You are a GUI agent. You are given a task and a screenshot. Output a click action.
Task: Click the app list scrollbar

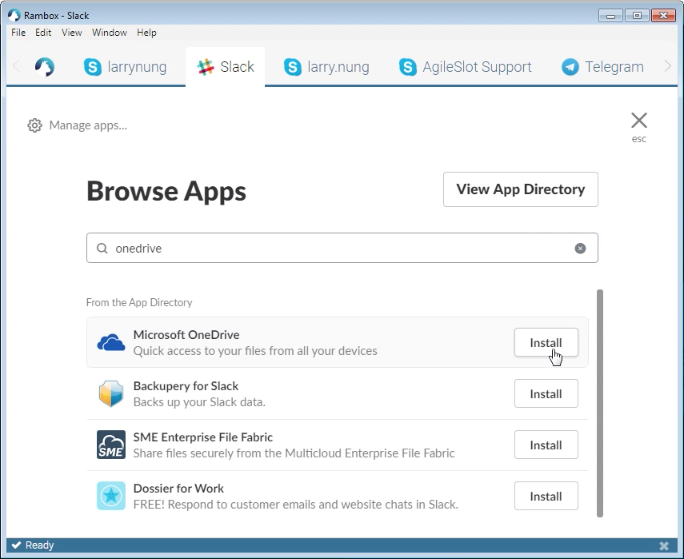click(600, 403)
